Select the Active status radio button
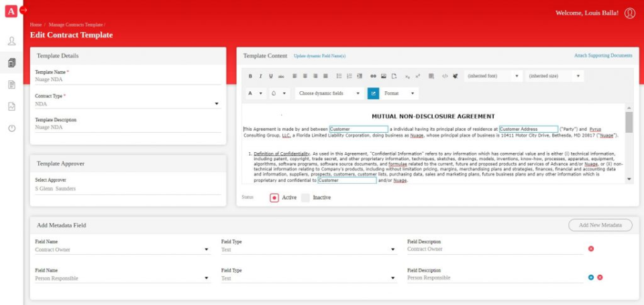This screenshot has width=644, height=305. (274, 198)
